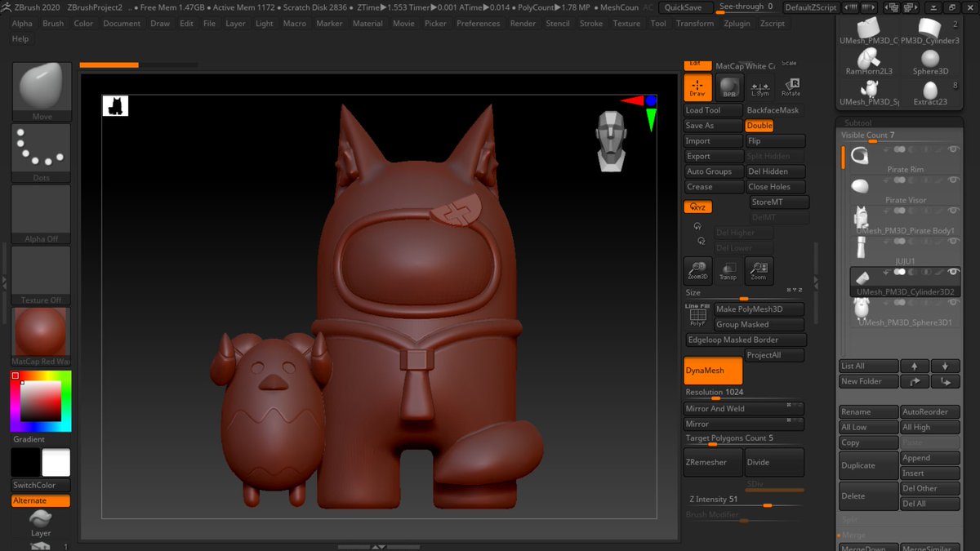Toggle the Double sided display button
This screenshot has width=980, height=551.
coord(759,126)
